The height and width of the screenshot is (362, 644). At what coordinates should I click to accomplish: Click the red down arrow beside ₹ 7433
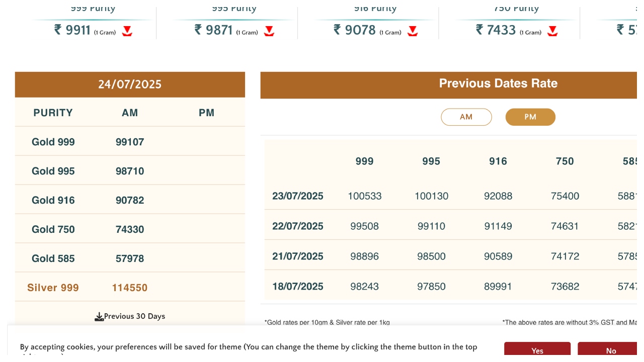(x=552, y=31)
